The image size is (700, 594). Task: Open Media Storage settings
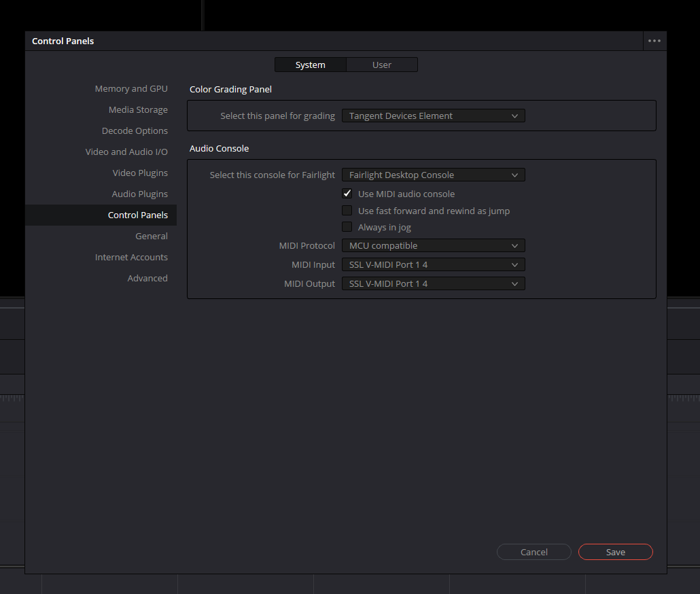[139, 110]
